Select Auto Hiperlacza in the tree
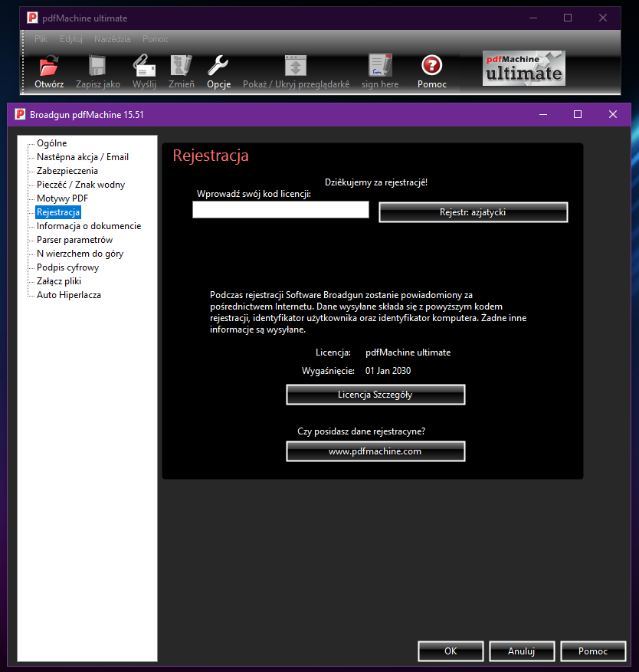This screenshot has height=672, width=639. 68,295
